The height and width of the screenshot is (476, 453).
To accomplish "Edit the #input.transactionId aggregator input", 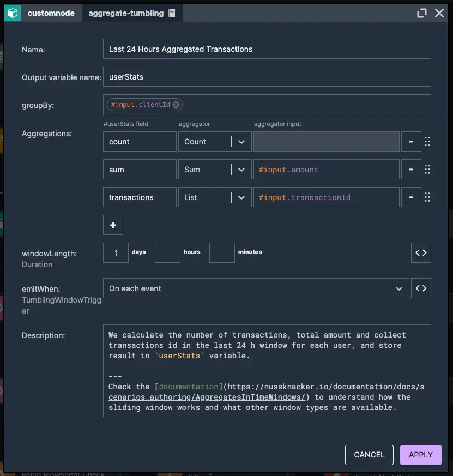I will pos(327,197).
